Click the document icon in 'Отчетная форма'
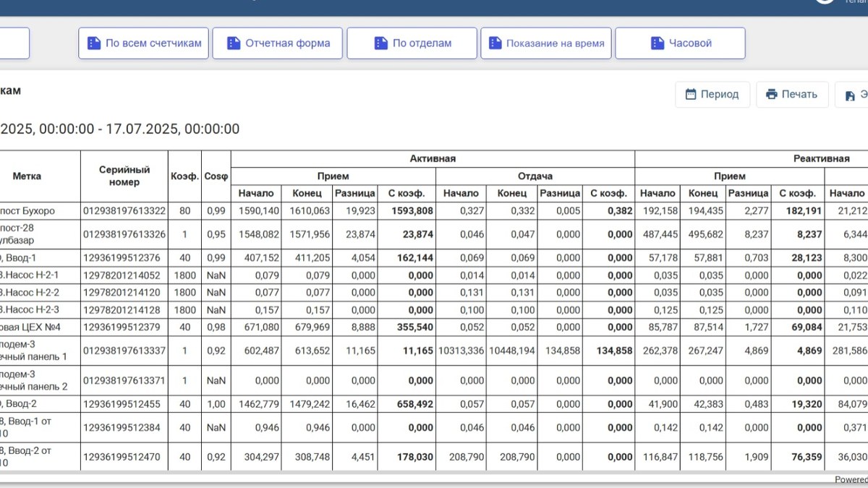Viewport: 868px width, 488px height. 233,43
